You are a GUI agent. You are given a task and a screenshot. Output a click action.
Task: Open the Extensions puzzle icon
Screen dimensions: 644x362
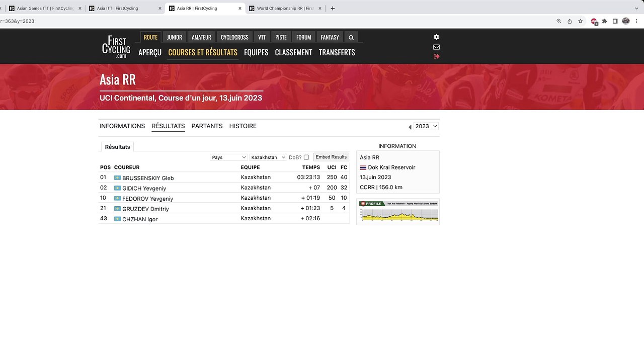tap(604, 21)
